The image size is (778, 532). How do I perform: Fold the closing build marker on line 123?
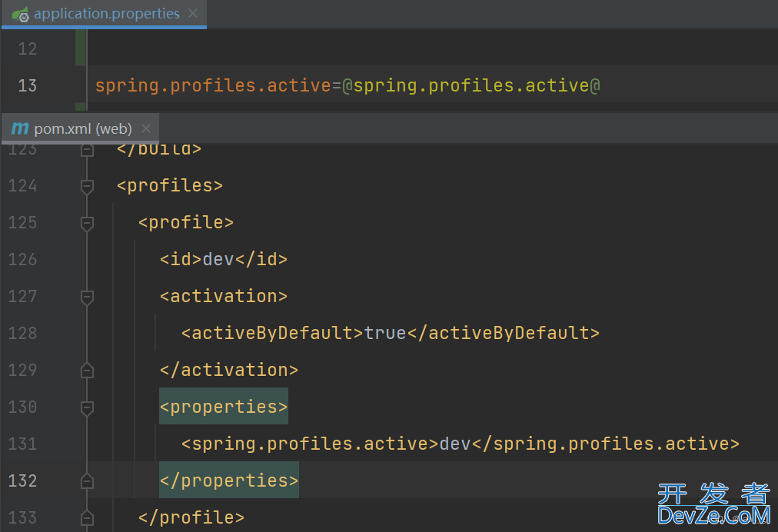pos(88,149)
